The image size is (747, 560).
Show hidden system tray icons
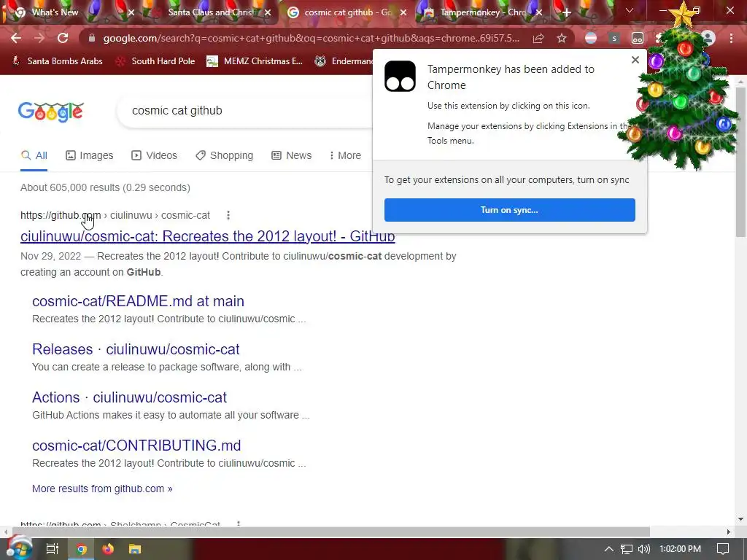point(609,549)
